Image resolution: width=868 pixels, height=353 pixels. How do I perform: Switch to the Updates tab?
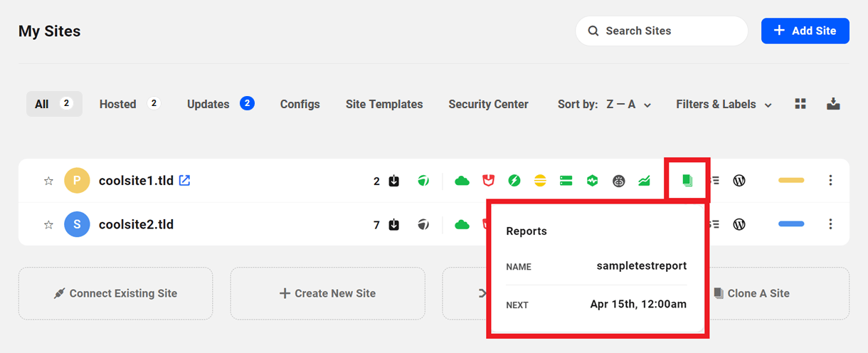(x=221, y=104)
